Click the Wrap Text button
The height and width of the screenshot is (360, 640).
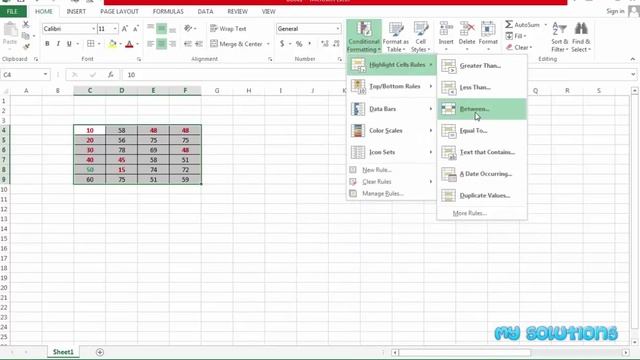[x=228, y=29]
